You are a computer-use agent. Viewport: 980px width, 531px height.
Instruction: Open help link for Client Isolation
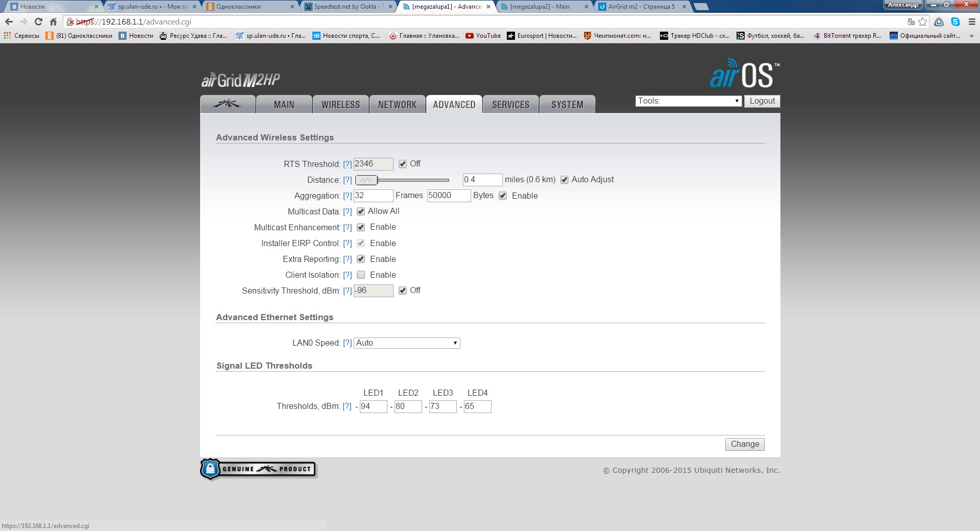(348, 275)
